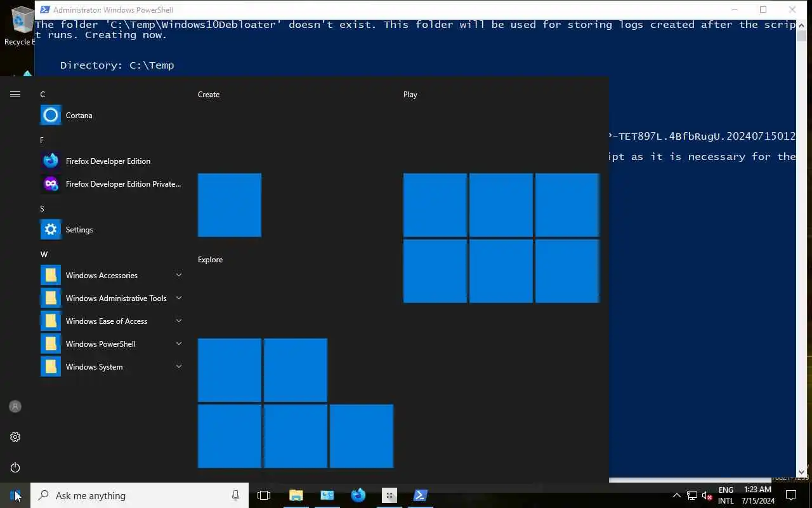The height and width of the screenshot is (508, 812).
Task: Expand the Windows Accessories folder chevron
Action: (178, 275)
